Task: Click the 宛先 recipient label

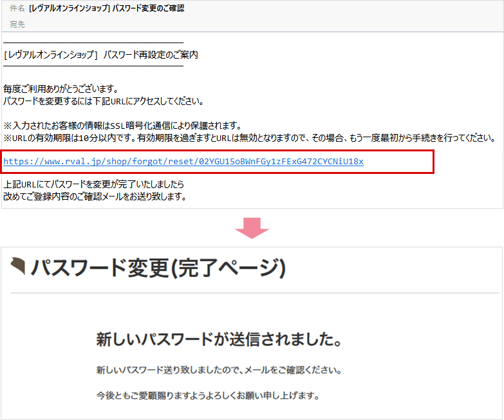Action: (x=17, y=24)
